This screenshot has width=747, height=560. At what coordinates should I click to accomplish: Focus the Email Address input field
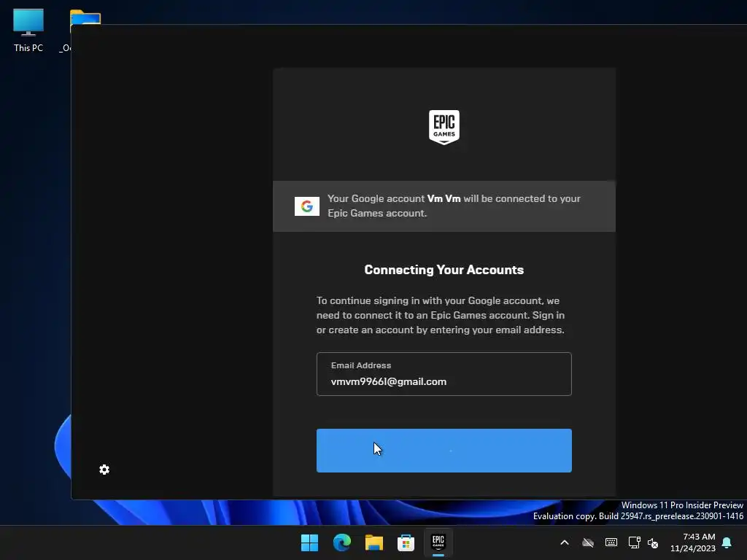click(444, 374)
